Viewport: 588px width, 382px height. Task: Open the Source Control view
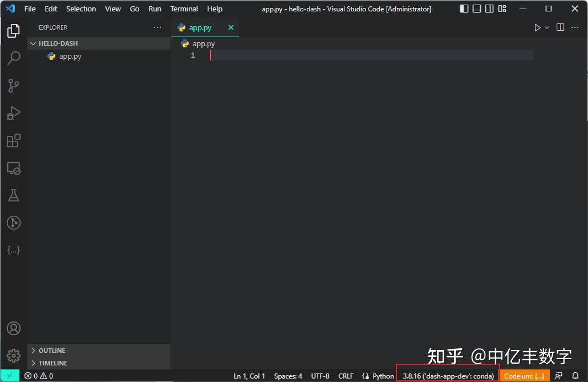[14, 85]
